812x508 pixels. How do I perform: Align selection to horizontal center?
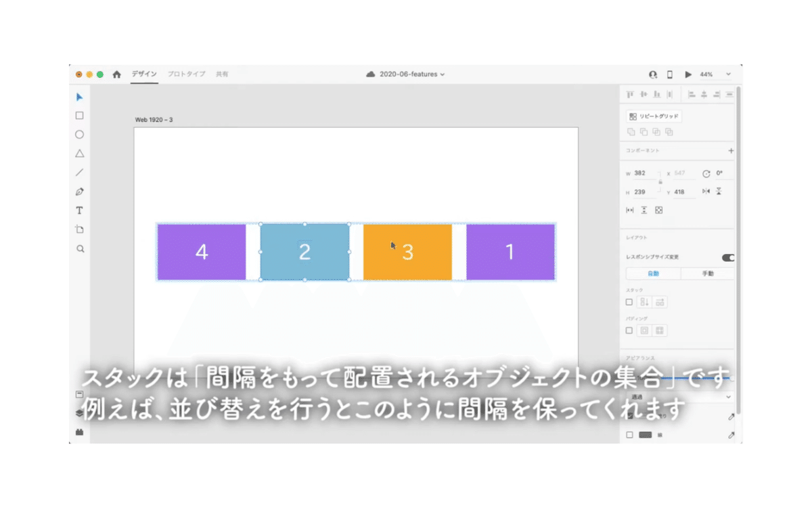704,95
